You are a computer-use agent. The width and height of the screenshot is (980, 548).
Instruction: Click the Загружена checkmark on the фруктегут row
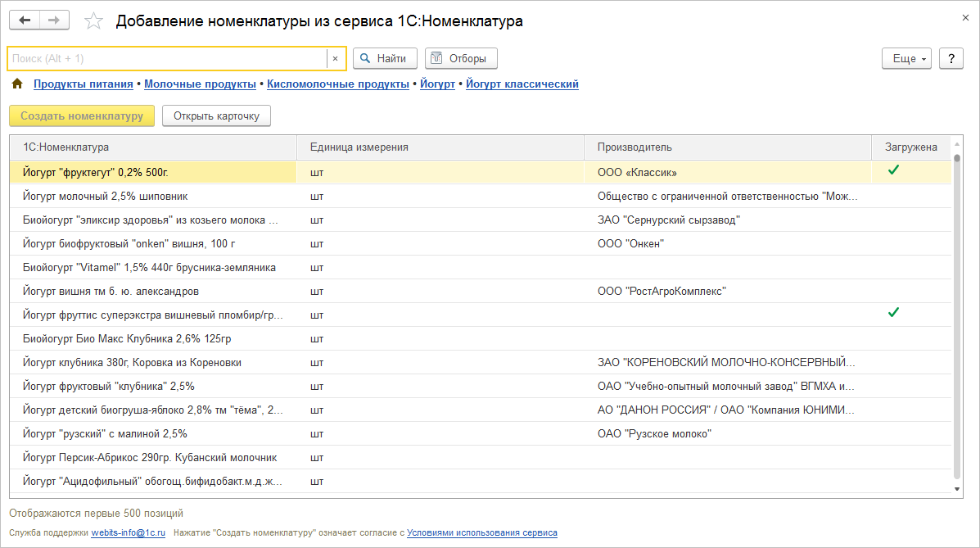(893, 170)
